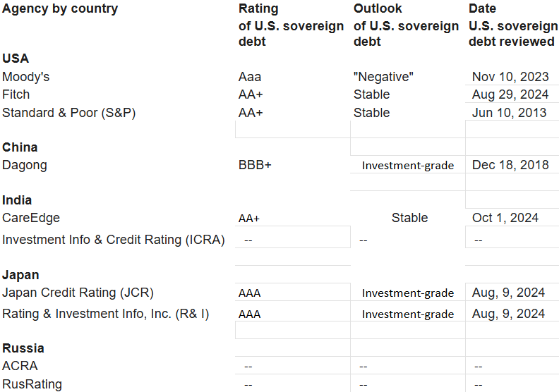Image resolution: width=559 pixels, height=392 pixels.
Task: Click the Standard & Poor (S&P) cell
Action: 68,113
